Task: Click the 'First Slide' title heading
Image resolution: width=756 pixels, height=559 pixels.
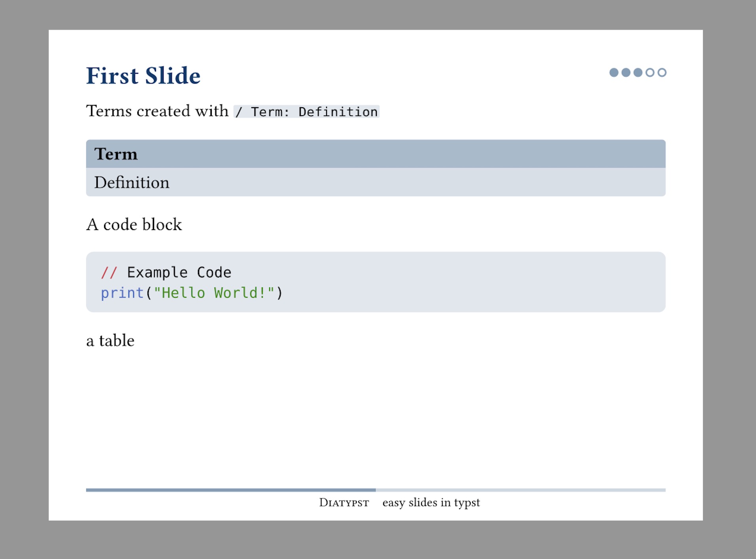Action: [143, 76]
